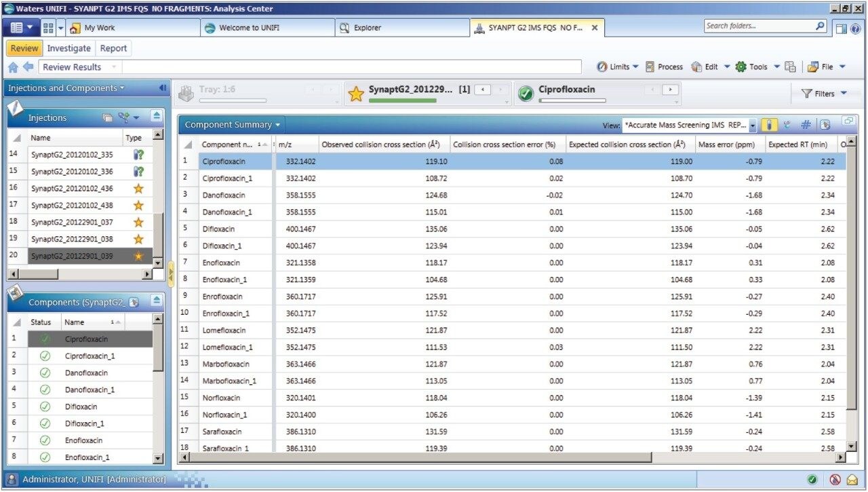Open the Limits dropdown arrow
The width and height of the screenshot is (868, 492).
point(635,67)
